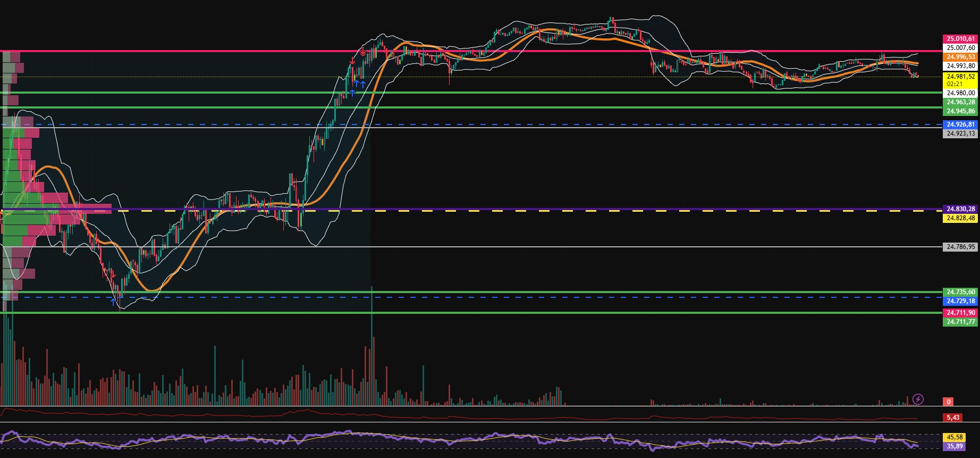Viewport: 980px width, 458px height.
Task: Select the orange 24.996,53 moving average label
Action: tap(960, 57)
